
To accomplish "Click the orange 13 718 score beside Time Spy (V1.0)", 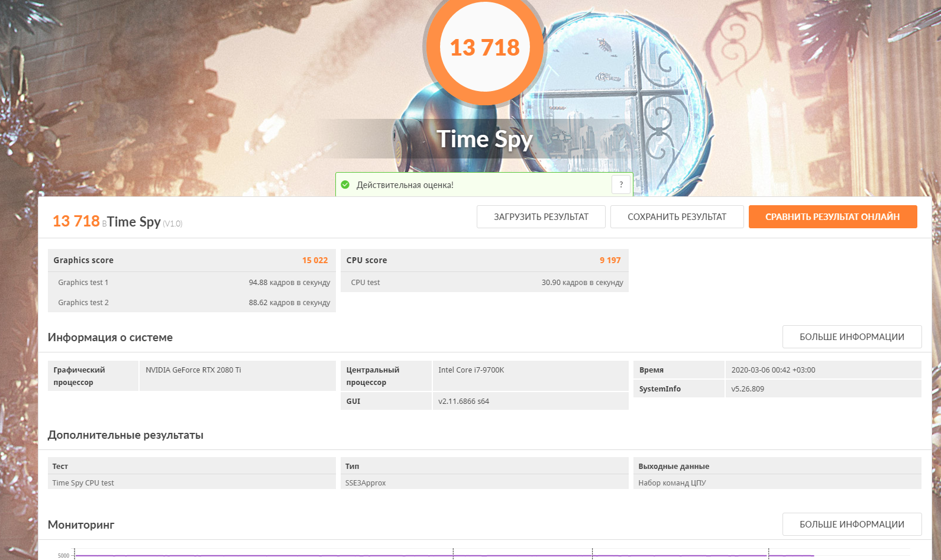I will [76, 221].
